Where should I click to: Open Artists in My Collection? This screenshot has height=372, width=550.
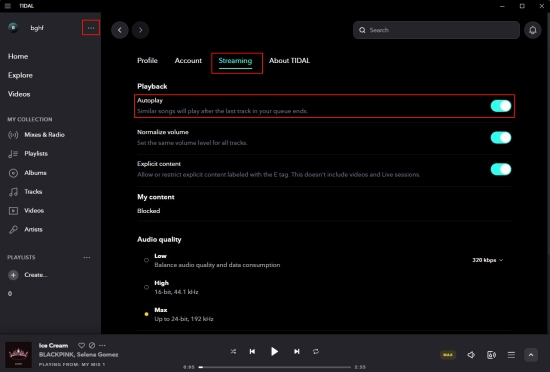pyautogui.click(x=25, y=230)
